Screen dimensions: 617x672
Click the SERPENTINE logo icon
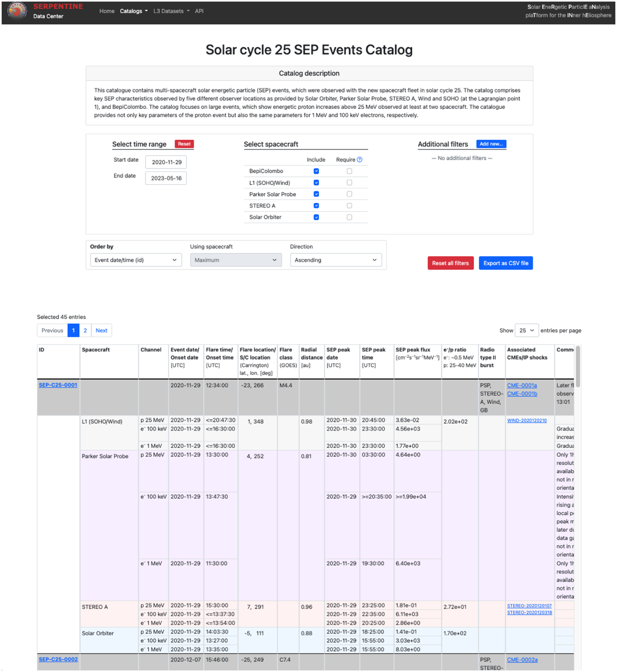(17, 11)
